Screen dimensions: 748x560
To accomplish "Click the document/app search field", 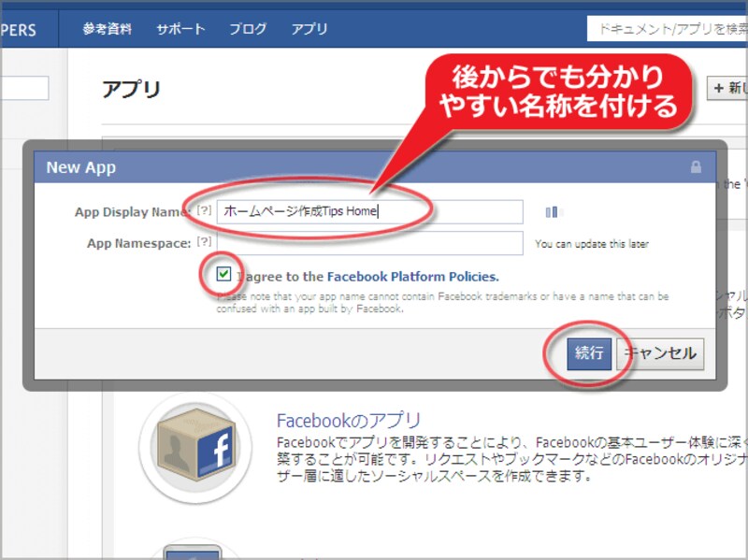I will click(x=667, y=29).
